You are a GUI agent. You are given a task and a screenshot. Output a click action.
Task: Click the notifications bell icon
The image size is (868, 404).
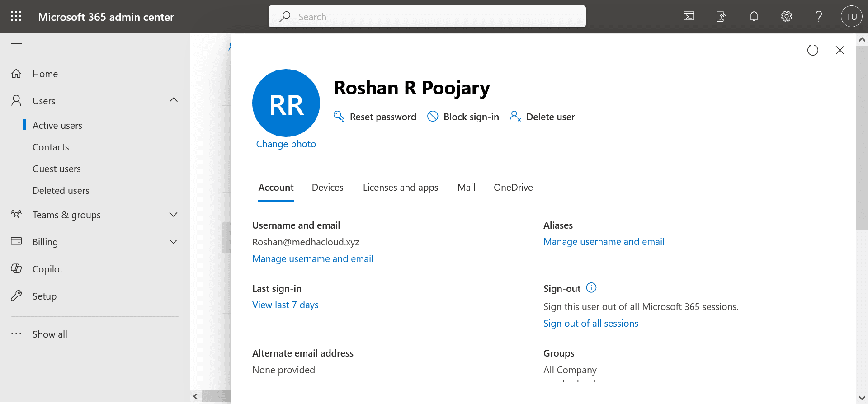point(754,17)
